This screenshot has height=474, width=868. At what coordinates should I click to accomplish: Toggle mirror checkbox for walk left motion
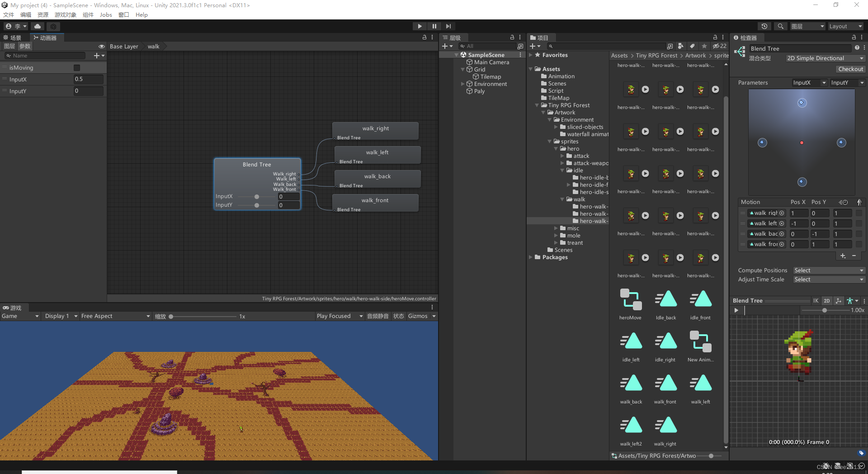[x=859, y=223]
